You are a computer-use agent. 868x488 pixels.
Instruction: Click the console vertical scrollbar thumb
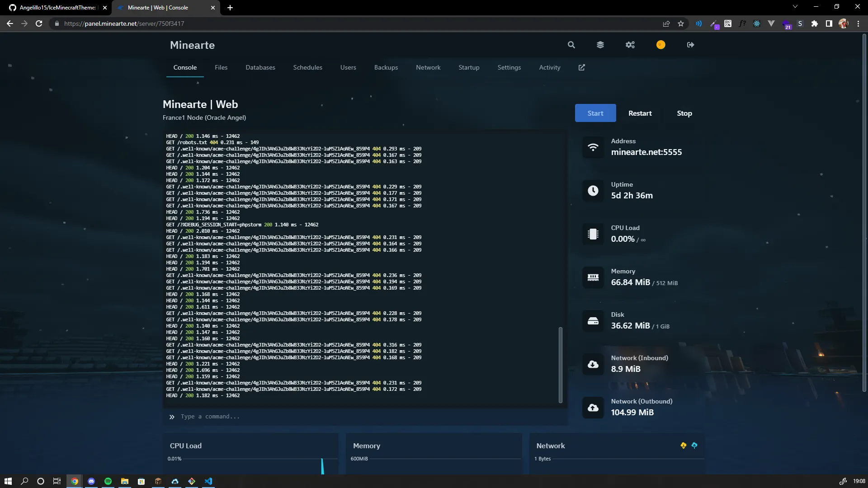click(561, 364)
